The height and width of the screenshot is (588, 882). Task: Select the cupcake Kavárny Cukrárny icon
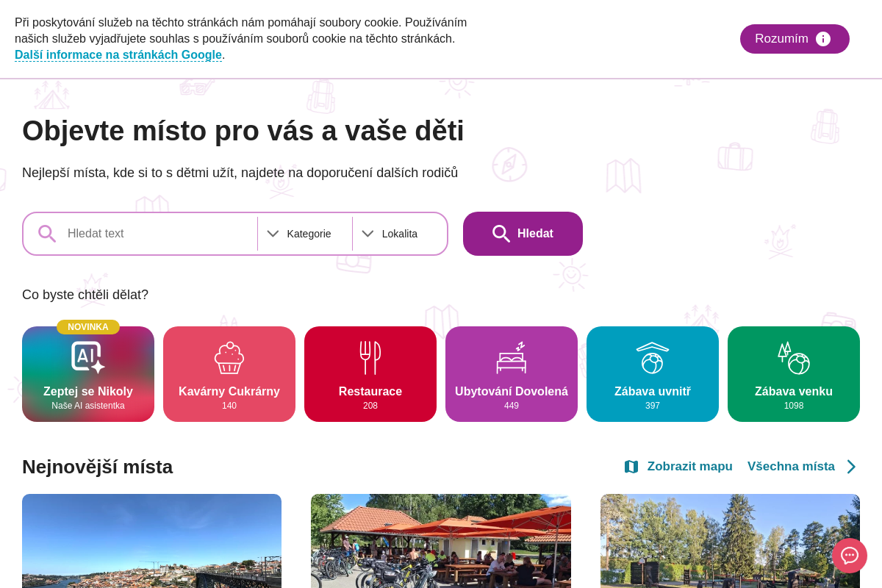tap(229, 358)
